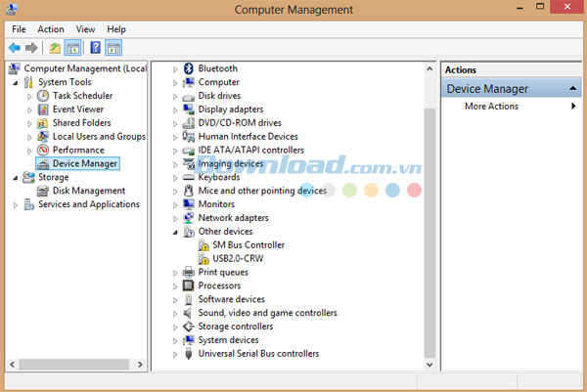Image resolution: width=587 pixels, height=392 pixels.
Task: Click the Performance icon in the tree
Action: pos(43,151)
